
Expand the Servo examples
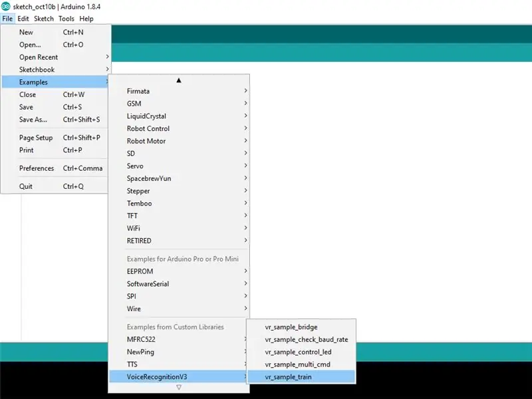(179, 166)
